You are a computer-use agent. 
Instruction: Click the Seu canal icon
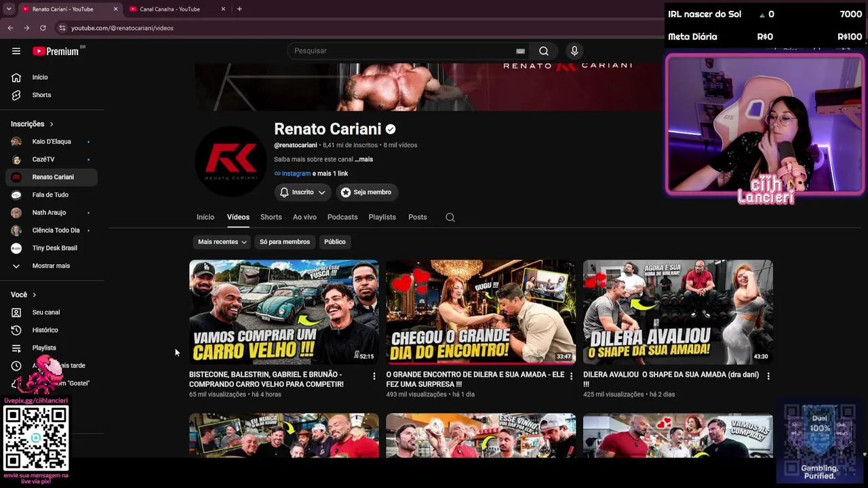16,312
